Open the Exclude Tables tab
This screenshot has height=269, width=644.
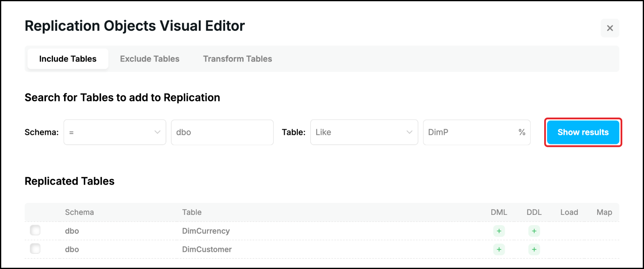pos(149,59)
